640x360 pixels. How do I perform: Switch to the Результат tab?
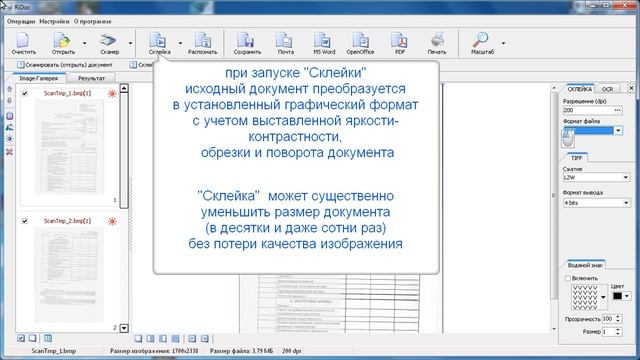point(91,78)
